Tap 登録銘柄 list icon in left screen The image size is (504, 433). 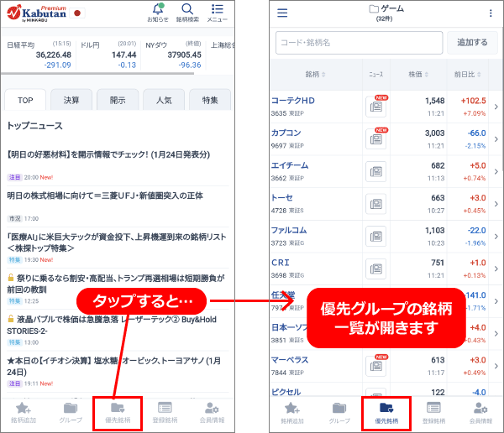(165, 413)
